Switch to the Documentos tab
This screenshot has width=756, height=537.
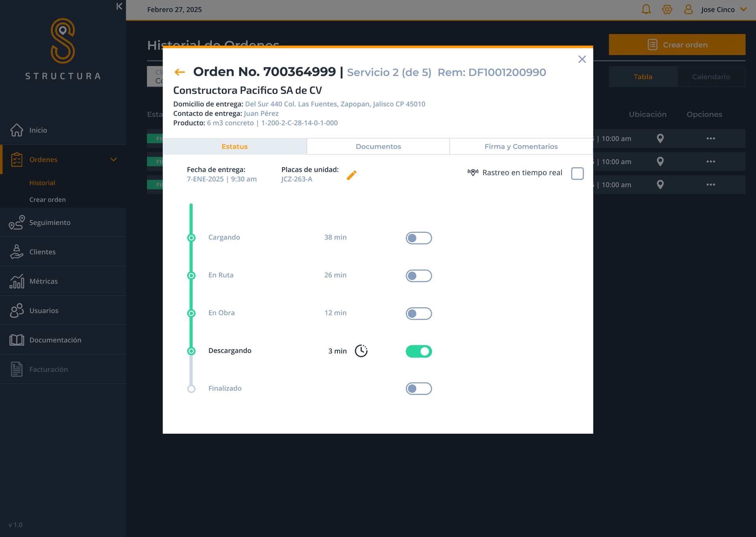tap(378, 146)
